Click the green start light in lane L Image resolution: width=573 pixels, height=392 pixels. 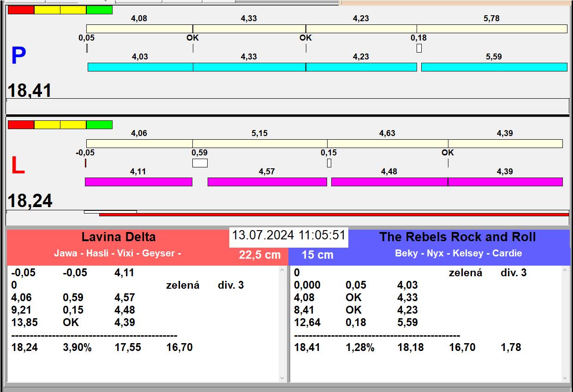pos(99,125)
